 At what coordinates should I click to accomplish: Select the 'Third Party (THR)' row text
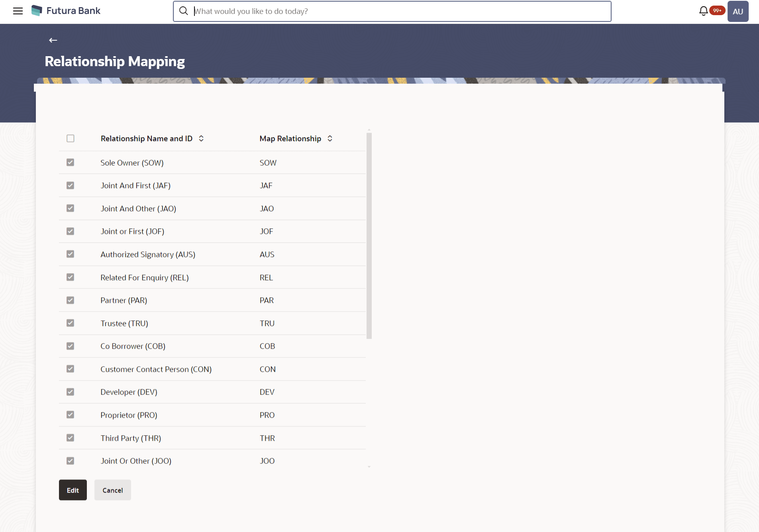[x=131, y=438]
